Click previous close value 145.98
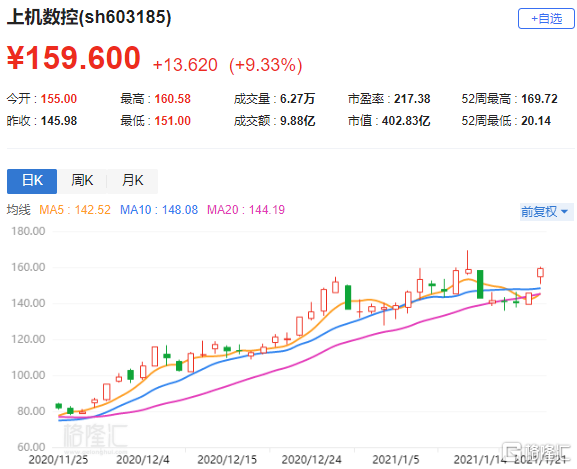The height and width of the screenshot is (469, 577). coord(59,121)
